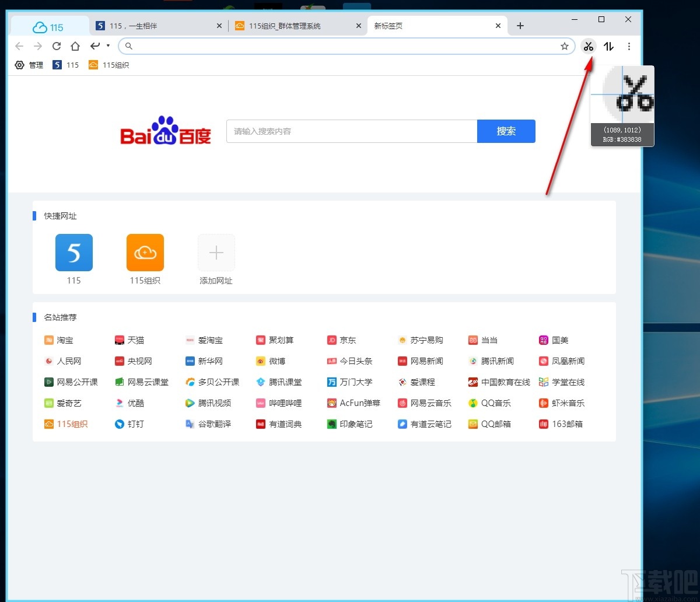Close the 新标签页 tab
Image resolution: width=700 pixels, height=602 pixels.
[498, 26]
